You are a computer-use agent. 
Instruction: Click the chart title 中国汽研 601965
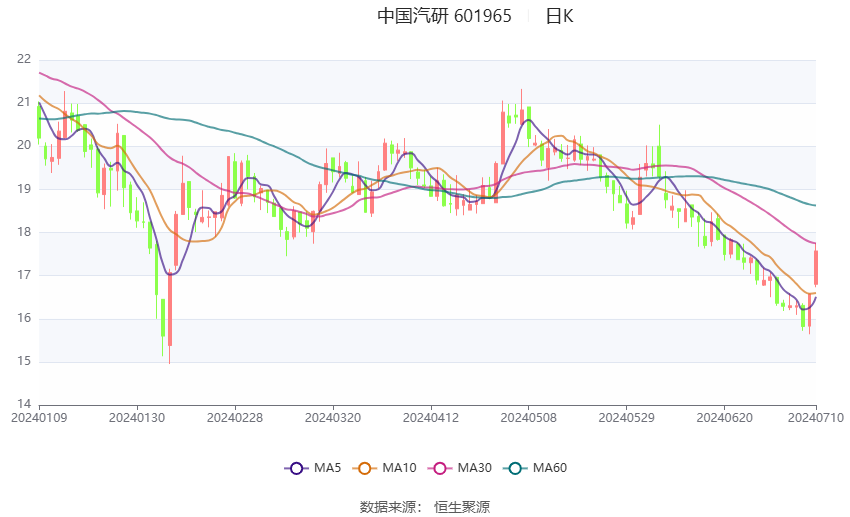(444, 16)
